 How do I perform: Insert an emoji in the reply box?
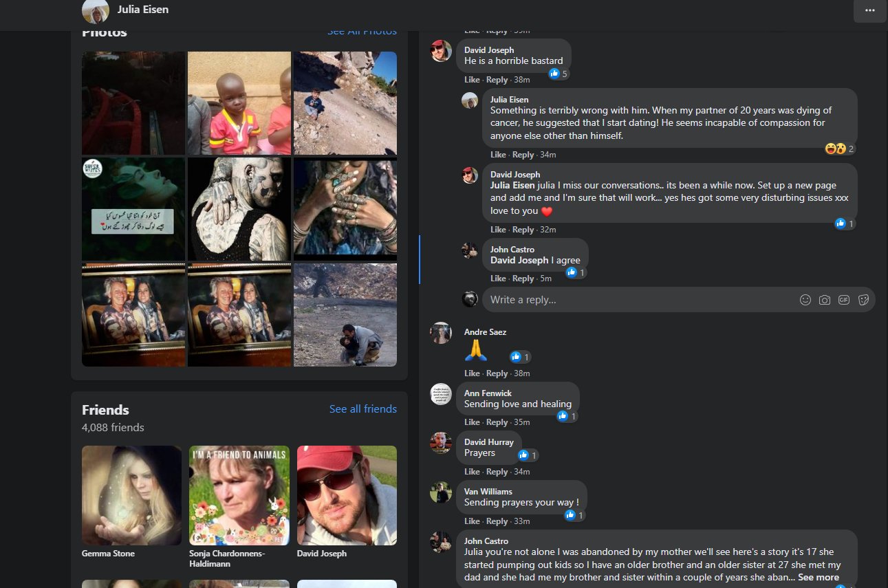[805, 300]
